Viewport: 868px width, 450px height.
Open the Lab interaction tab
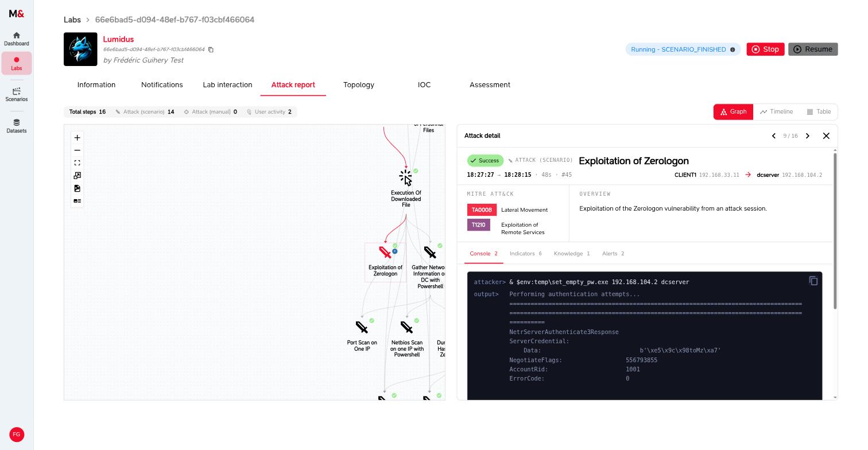point(227,85)
